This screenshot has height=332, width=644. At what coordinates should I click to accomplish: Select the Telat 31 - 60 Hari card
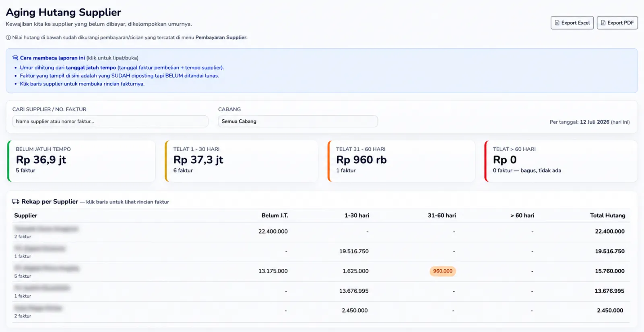point(401,161)
